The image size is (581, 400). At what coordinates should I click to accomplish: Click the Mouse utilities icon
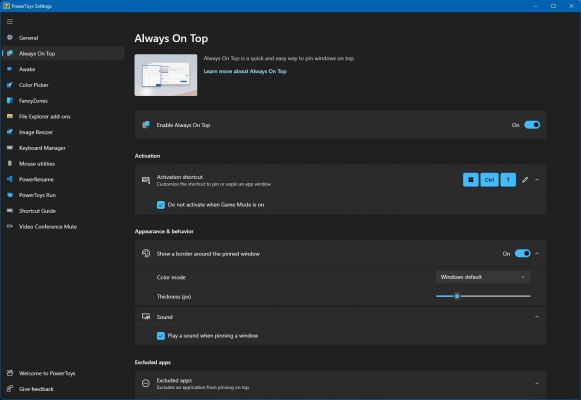(10, 163)
